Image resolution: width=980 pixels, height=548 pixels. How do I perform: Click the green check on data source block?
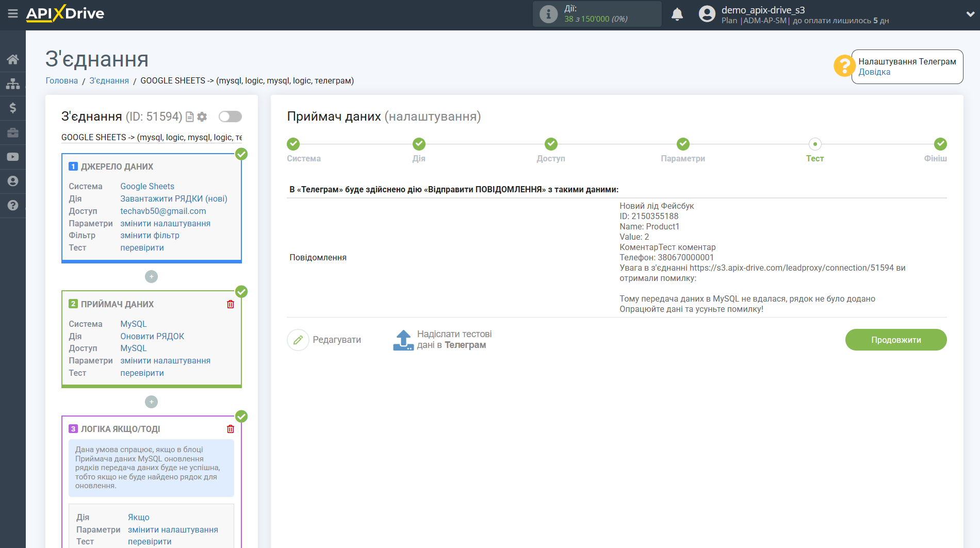(241, 154)
